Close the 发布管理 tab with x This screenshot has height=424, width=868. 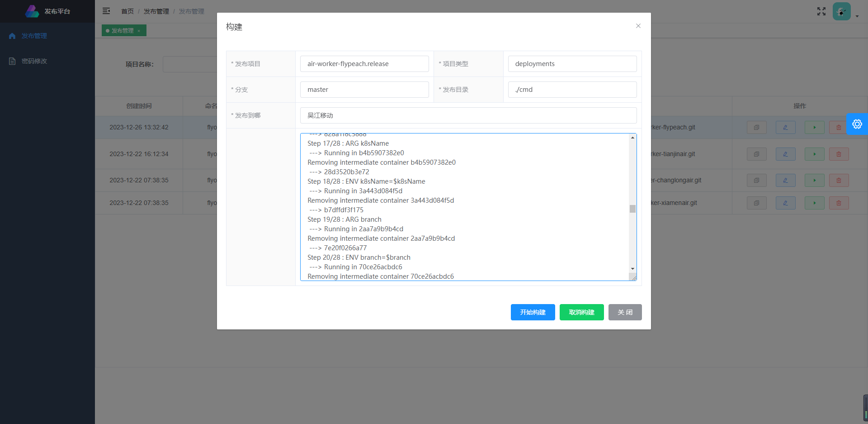pos(139,31)
